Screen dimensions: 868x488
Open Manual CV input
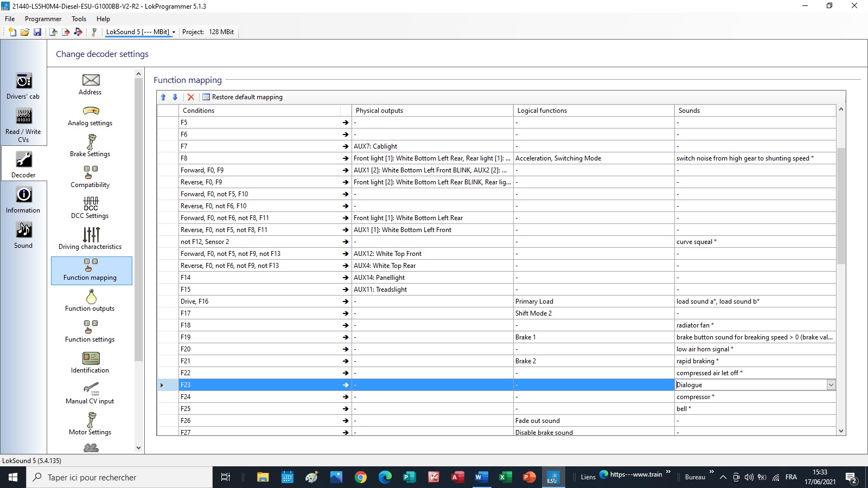(x=90, y=394)
